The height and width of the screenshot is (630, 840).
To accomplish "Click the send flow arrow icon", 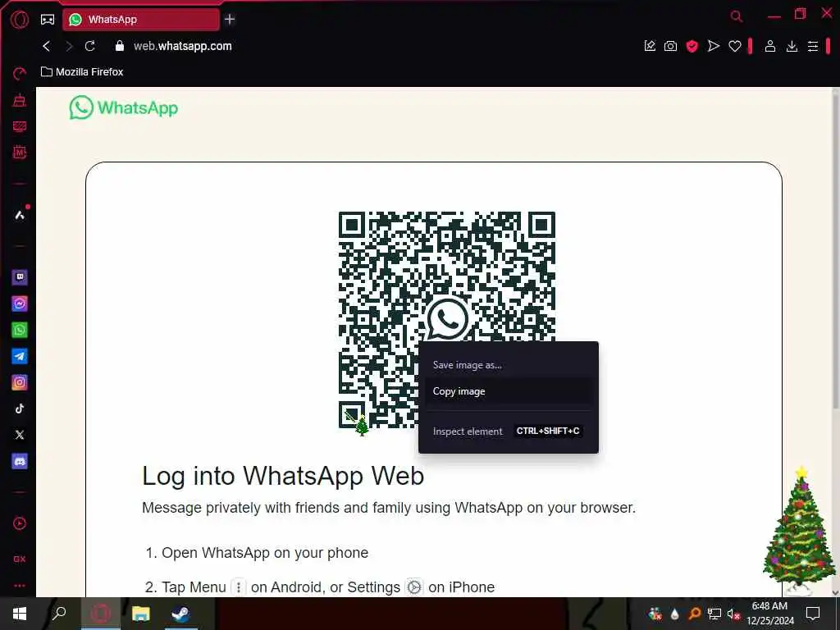I will tap(714, 46).
